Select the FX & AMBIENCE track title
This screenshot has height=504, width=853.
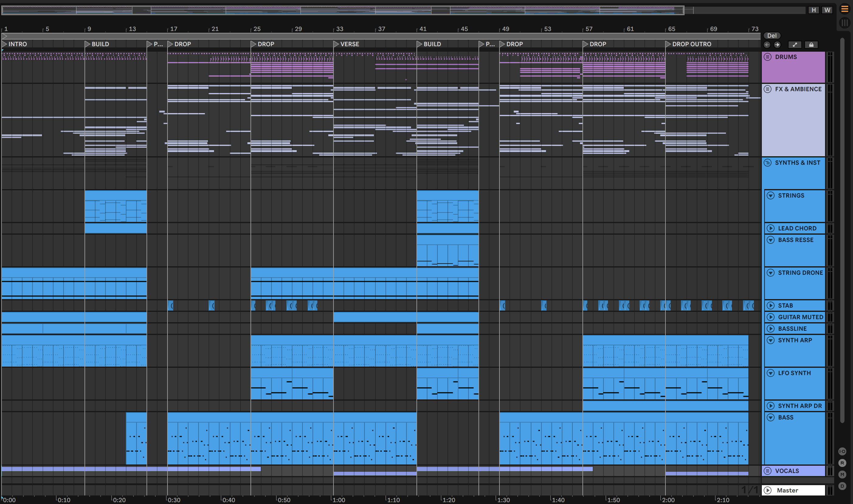[x=798, y=89]
